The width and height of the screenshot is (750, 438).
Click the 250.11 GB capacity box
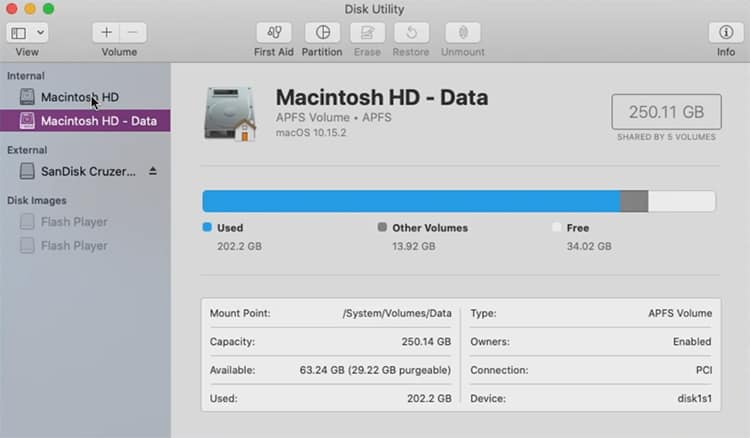[x=666, y=112]
